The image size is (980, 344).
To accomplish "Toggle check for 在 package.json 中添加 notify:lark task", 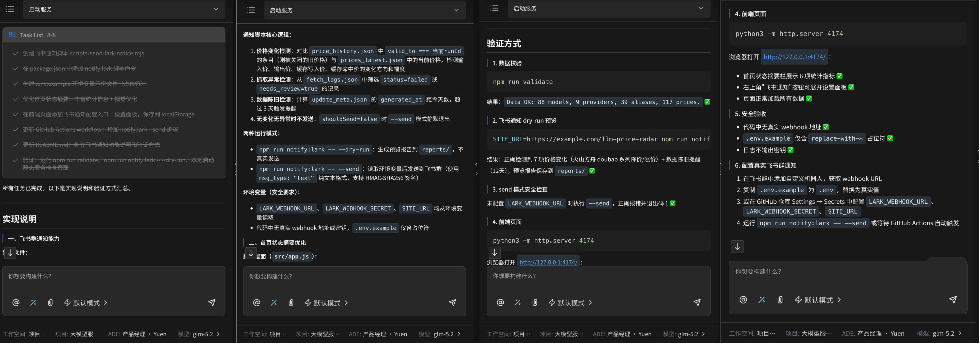I will (x=16, y=69).
